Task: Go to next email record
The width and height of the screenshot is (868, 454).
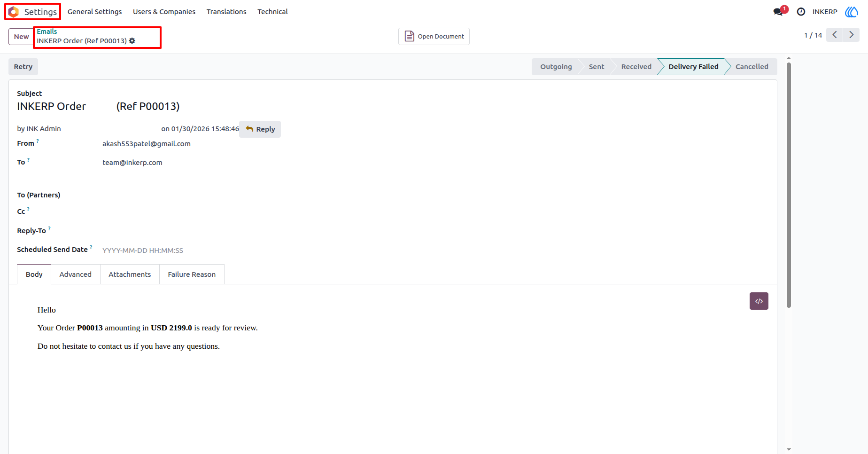Action: click(x=852, y=35)
